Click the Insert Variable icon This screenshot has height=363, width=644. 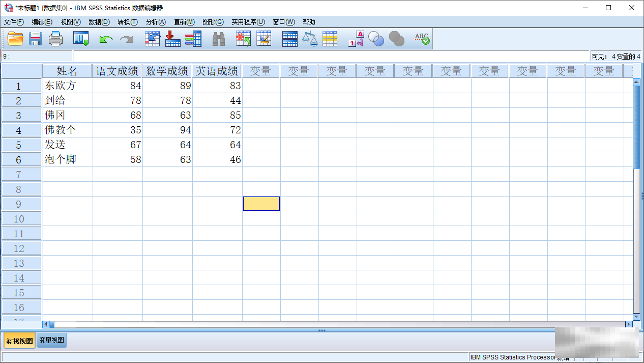[x=264, y=39]
